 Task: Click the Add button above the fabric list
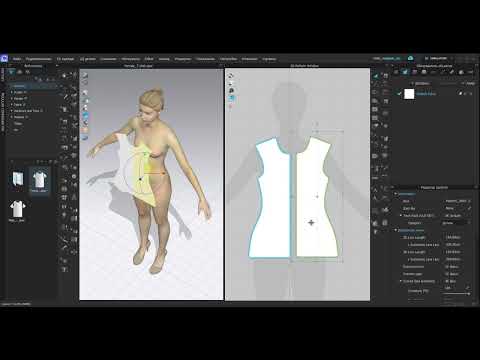click(420, 83)
